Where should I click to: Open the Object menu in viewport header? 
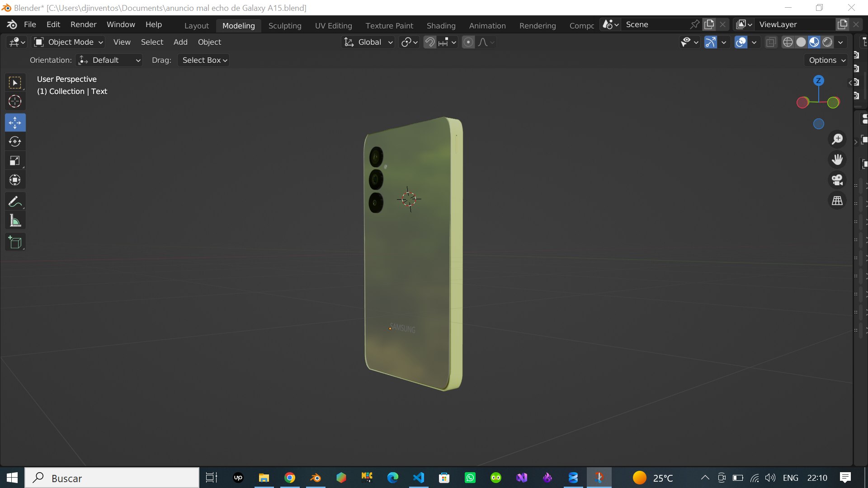209,42
